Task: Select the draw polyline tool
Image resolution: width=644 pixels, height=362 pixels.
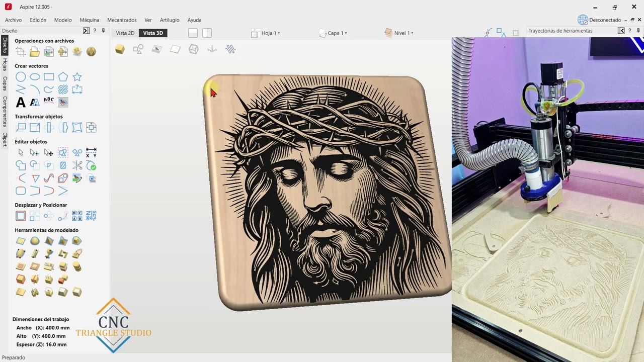Action: pos(21,89)
